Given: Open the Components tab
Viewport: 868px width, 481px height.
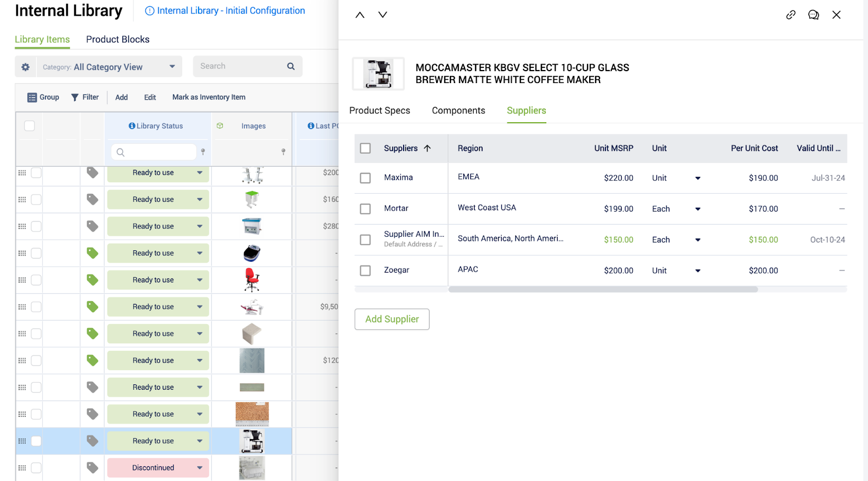Looking at the screenshot, I should [x=458, y=111].
